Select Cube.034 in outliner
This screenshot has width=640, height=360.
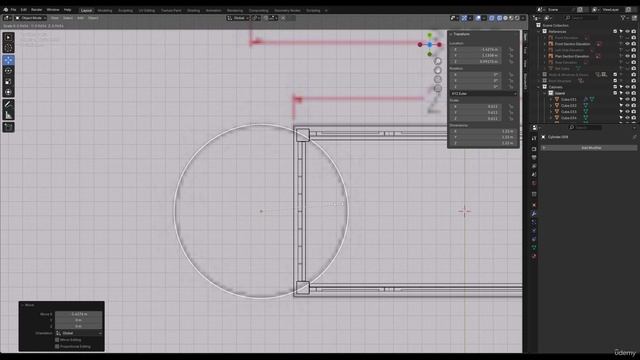coord(569,118)
